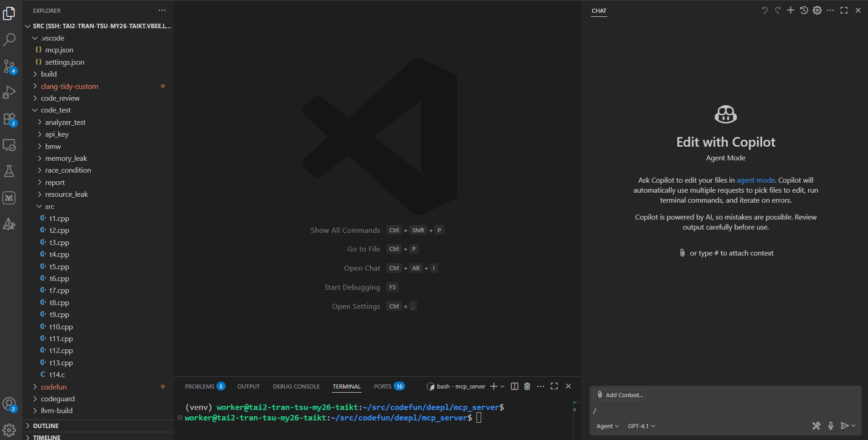The image size is (868, 440).
Task: Start a new chat with plus icon
Action: (791, 10)
